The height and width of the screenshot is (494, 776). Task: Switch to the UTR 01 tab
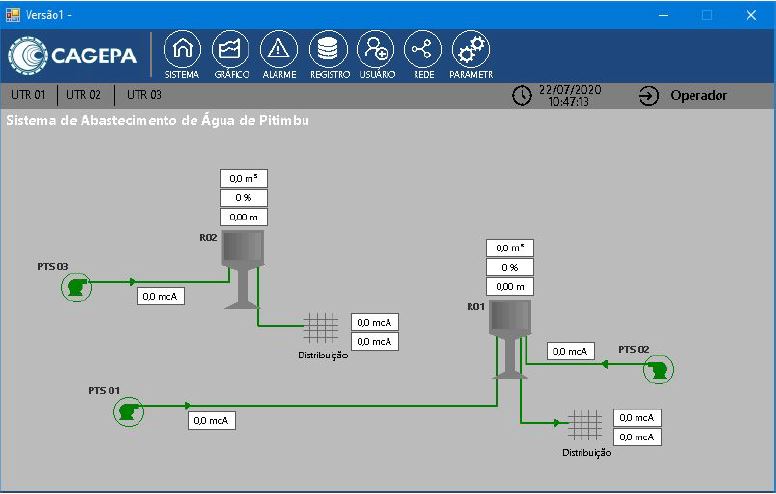[28, 96]
